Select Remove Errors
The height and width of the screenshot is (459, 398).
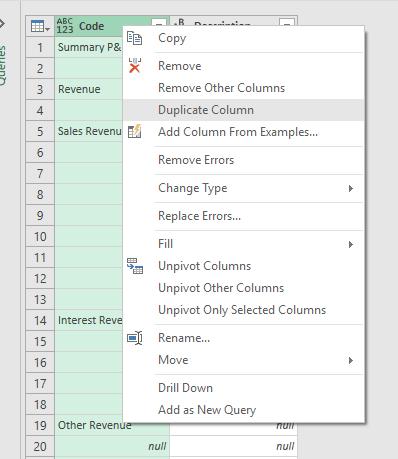point(243,160)
